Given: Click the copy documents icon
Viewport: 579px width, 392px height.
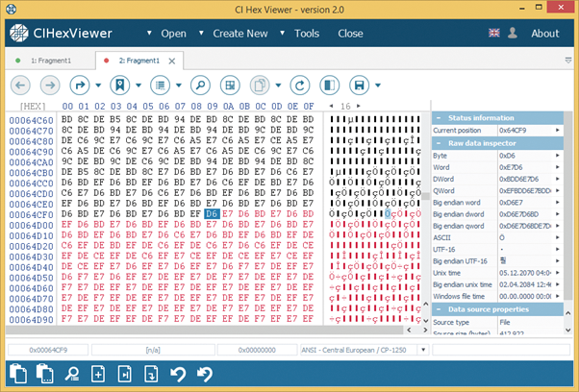Looking at the screenshot, I should click(x=260, y=86).
